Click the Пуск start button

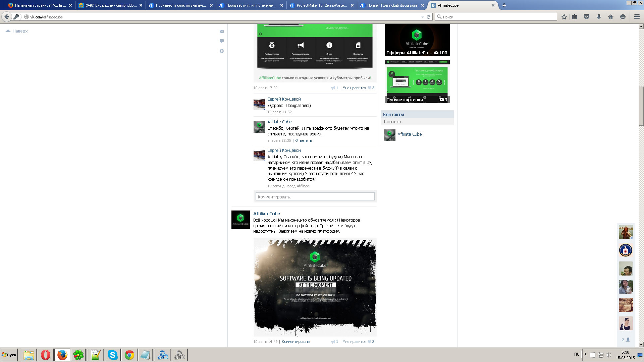[9, 355]
